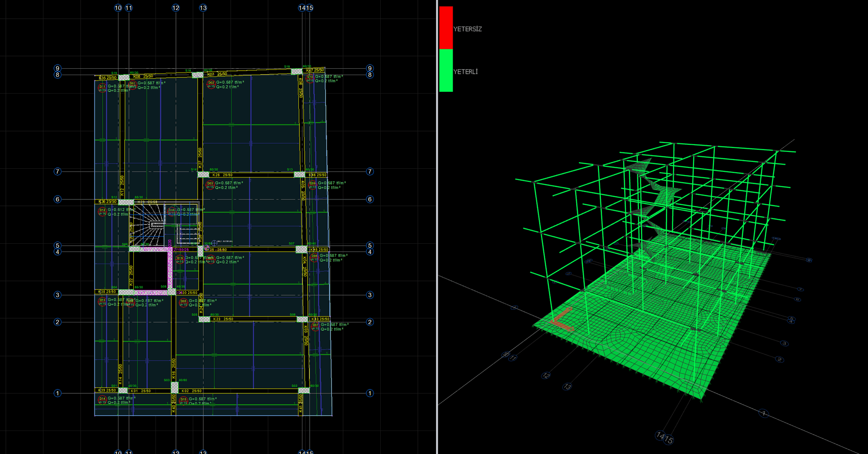The width and height of the screenshot is (868, 454).
Task: Click axis bubble 7 on left side
Action: click(57, 171)
